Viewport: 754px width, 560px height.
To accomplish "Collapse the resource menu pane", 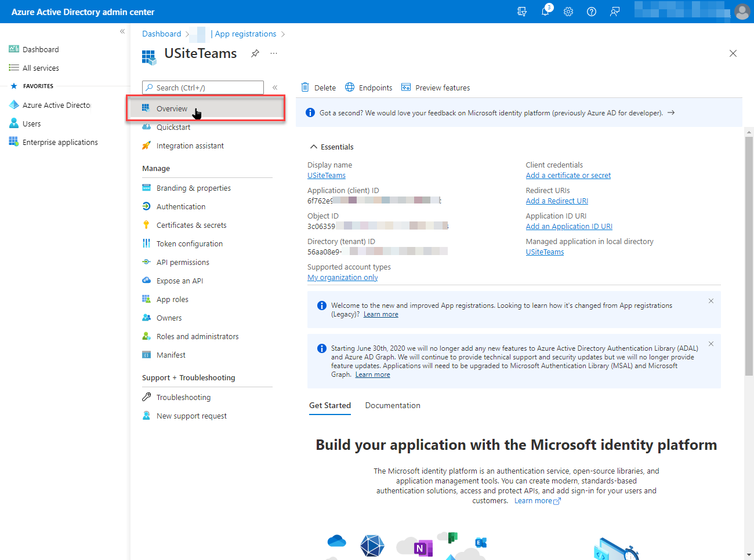I will click(x=275, y=88).
